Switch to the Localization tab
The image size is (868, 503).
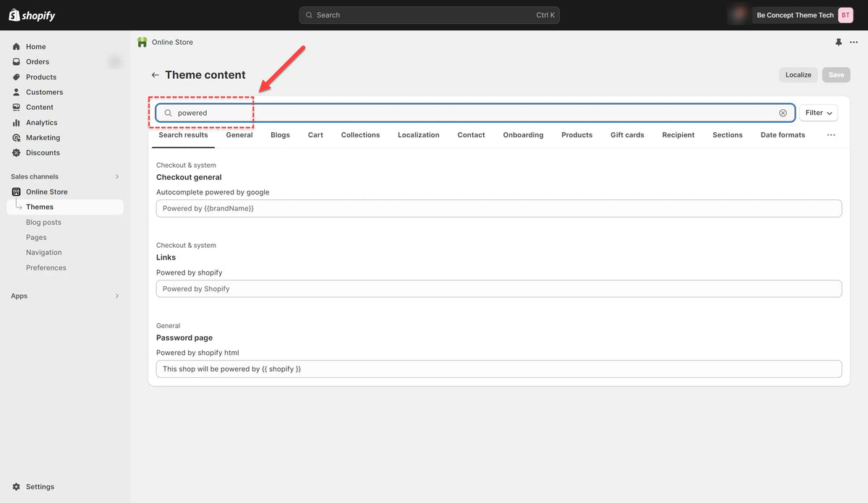[419, 135]
